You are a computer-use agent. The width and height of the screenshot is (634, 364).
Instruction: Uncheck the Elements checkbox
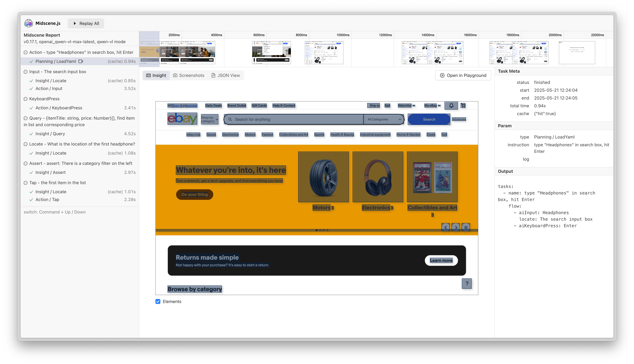[158, 301]
